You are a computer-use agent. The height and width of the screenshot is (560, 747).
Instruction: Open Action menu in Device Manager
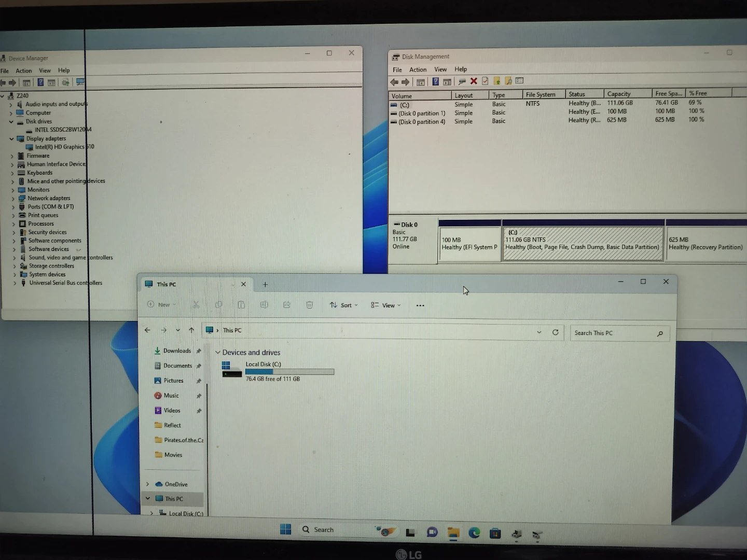pyautogui.click(x=23, y=71)
